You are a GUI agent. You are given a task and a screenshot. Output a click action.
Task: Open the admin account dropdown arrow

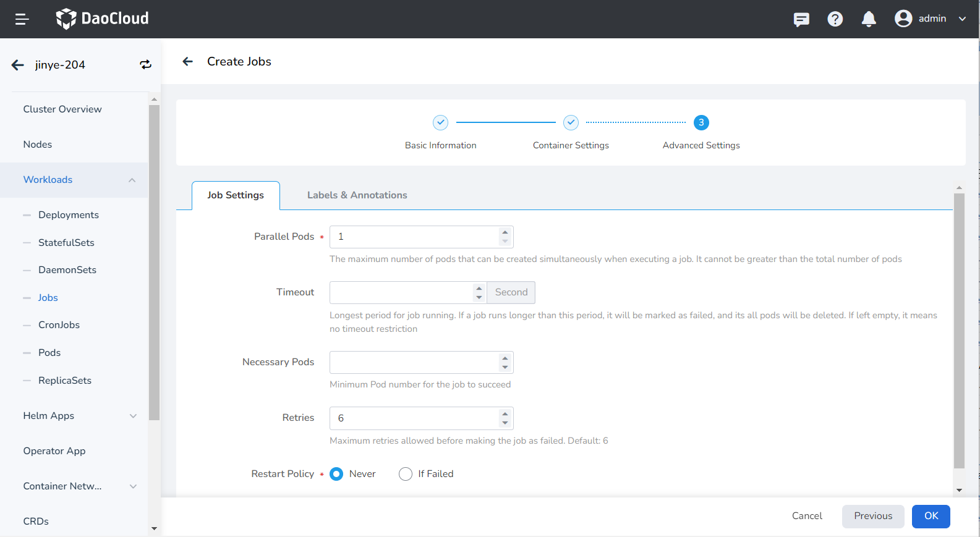click(962, 19)
